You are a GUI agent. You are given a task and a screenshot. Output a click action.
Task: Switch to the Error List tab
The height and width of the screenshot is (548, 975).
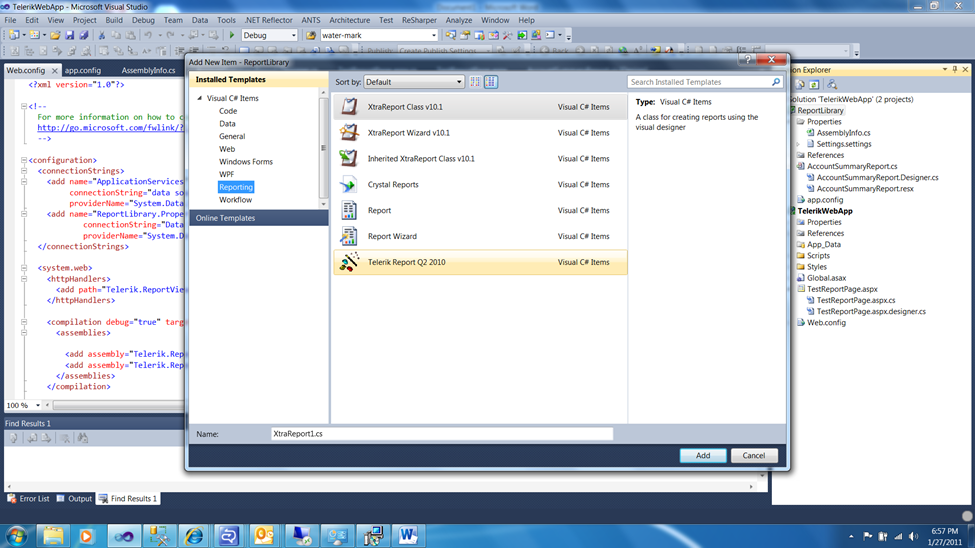coord(28,498)
